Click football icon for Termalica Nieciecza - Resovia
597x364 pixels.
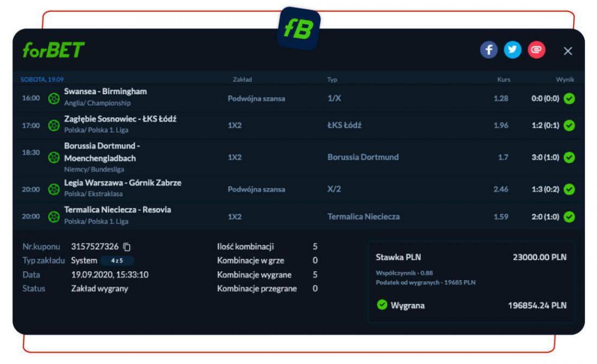[54, 216]
